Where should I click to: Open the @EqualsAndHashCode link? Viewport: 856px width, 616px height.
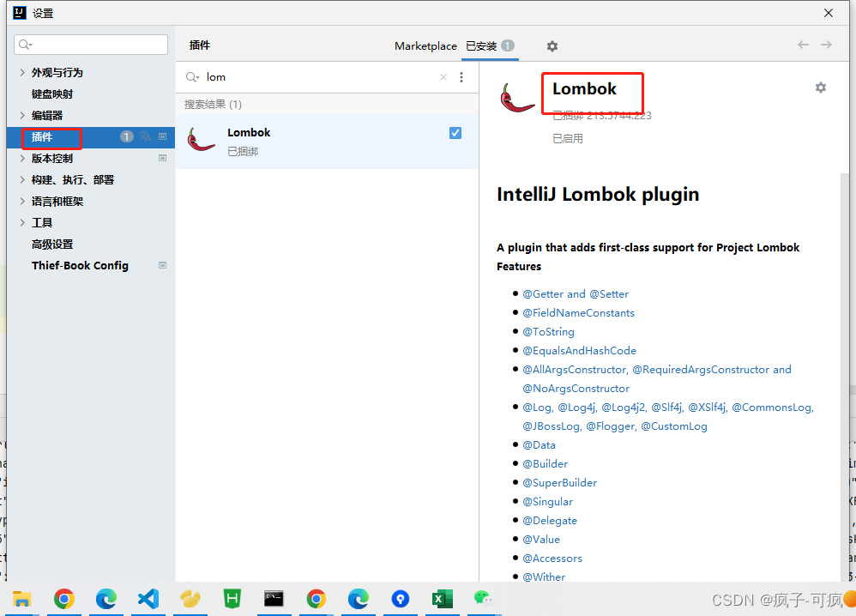click(x=579, y=351)
